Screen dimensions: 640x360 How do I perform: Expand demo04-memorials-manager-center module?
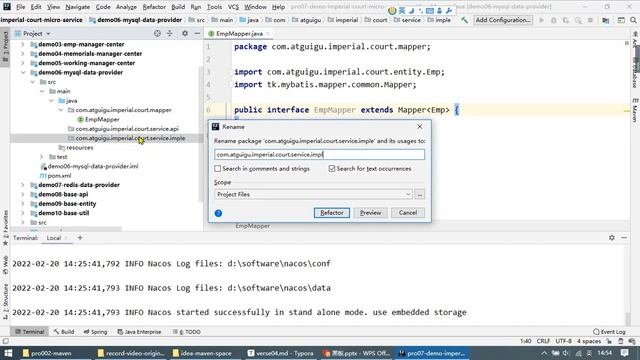tap(23, 53)
